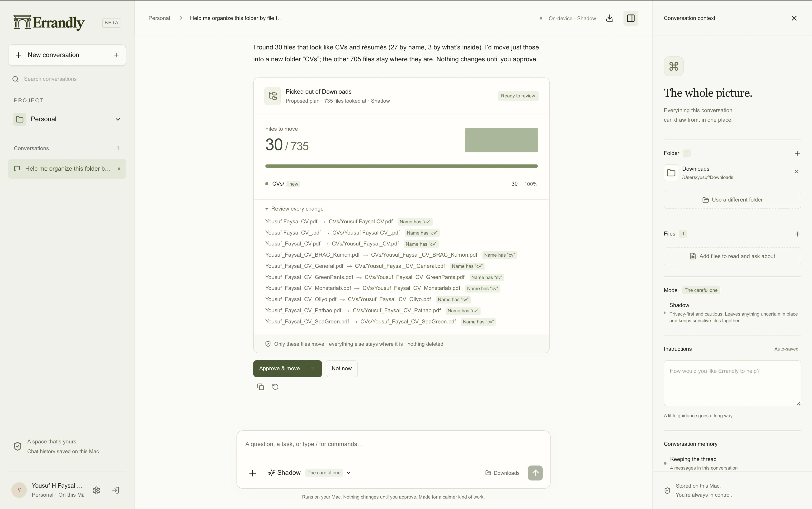Click the sign out icon
Image resolution: width=812 pixels, height=509 pixels.
(x=116, y=490)
